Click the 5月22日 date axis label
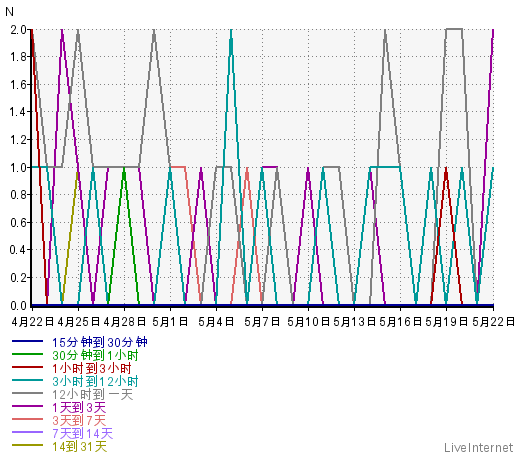This screenshot has height=457, width=520. (x=493, y=322)
